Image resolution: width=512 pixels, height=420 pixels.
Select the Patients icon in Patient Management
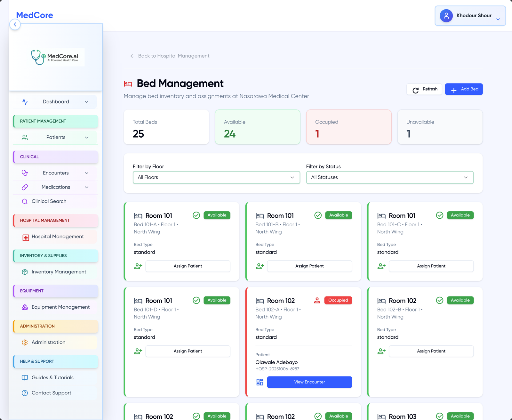point(25,137)
